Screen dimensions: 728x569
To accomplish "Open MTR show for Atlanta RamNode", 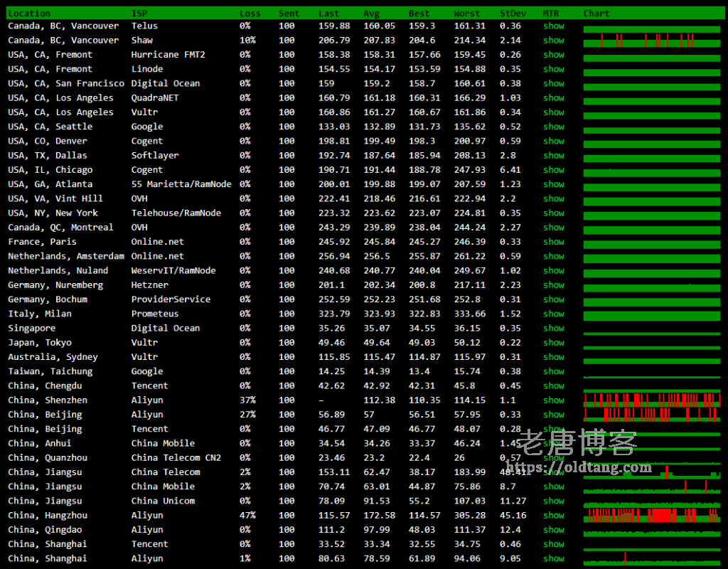I will coord(553,184).
